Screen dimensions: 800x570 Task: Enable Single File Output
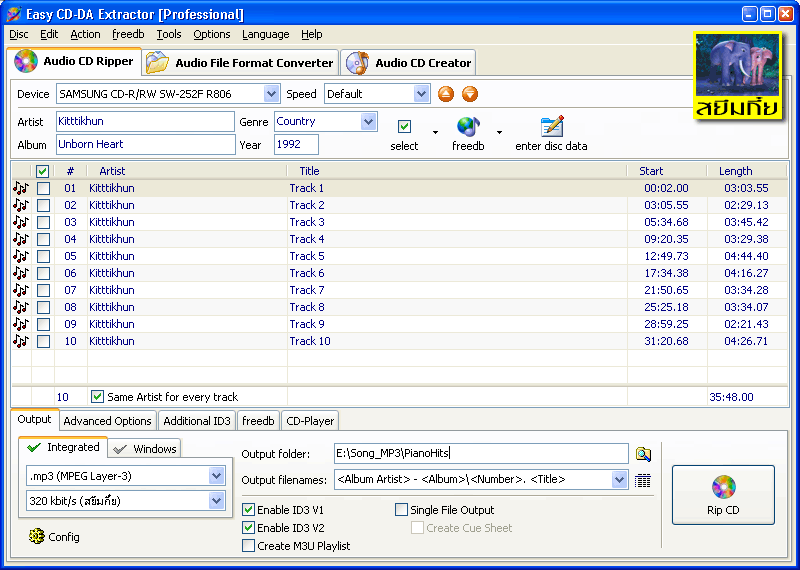[402, 509]
